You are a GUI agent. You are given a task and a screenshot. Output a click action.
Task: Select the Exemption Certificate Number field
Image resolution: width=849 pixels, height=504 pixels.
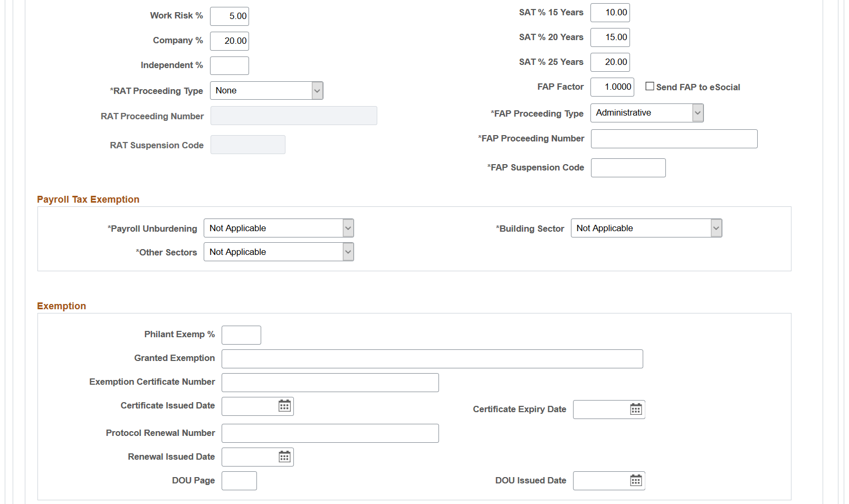point(330,383)
